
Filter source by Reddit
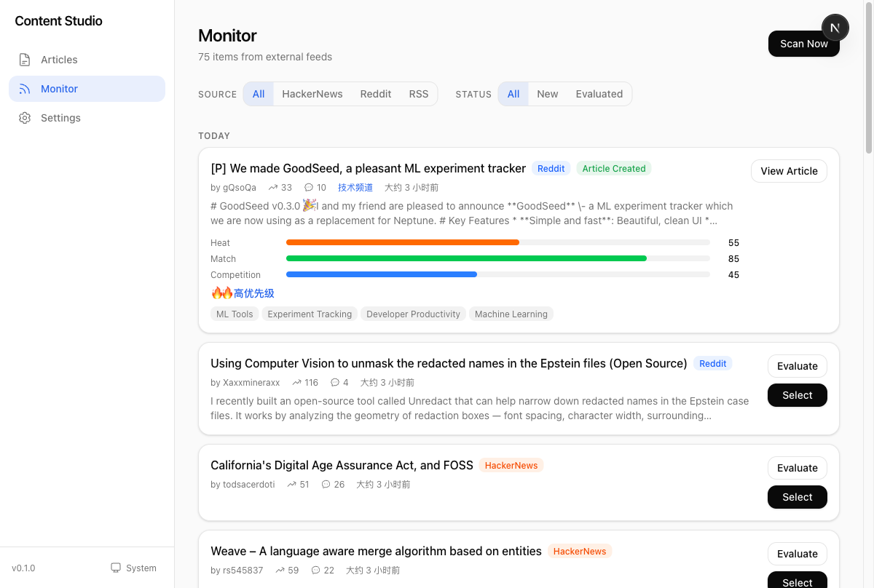(376, 94)
